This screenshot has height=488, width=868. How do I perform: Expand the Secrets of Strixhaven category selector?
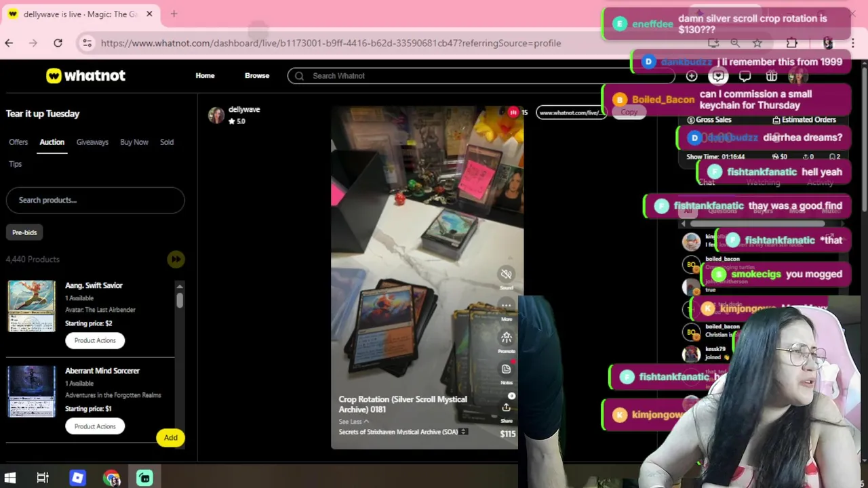463,432
